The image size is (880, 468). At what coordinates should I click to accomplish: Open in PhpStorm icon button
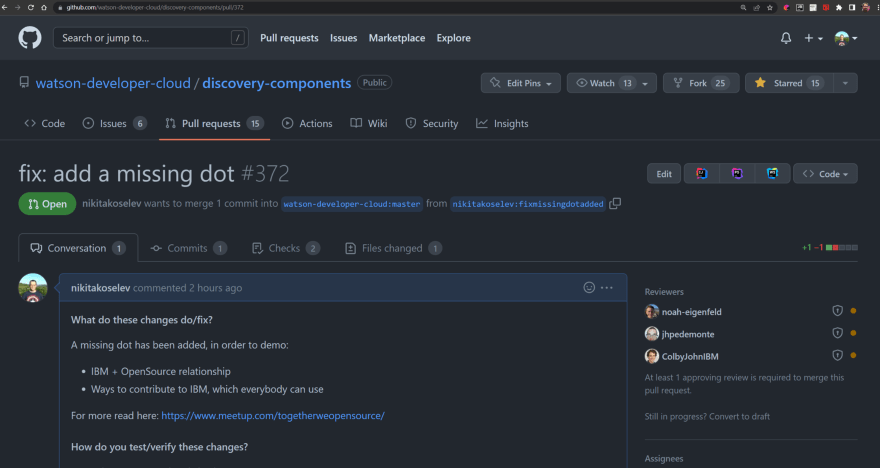click(737, 174)
